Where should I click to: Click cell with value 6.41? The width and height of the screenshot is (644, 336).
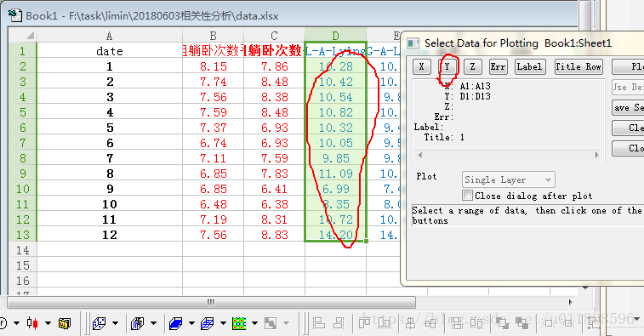274,189
